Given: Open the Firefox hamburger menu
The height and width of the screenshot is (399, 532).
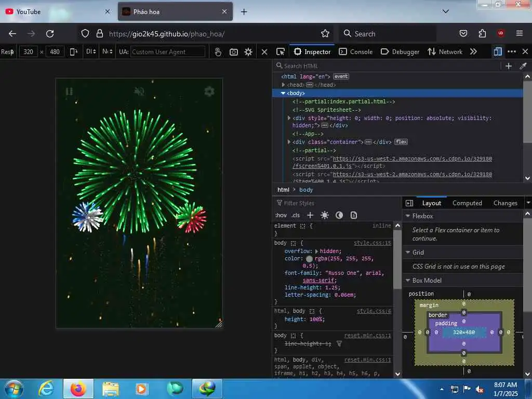Looking at the screenshot, I should point(520,33).
